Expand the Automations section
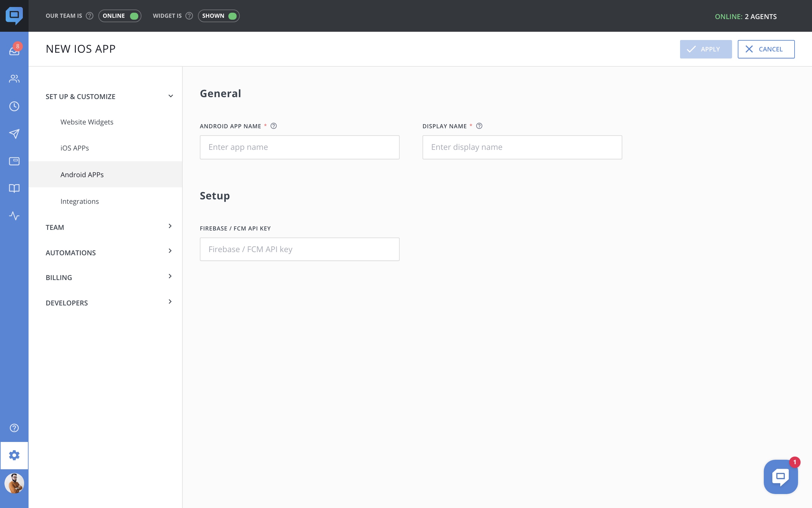The image size is (812, 508). pyautogui.click(x=109, y=252)
